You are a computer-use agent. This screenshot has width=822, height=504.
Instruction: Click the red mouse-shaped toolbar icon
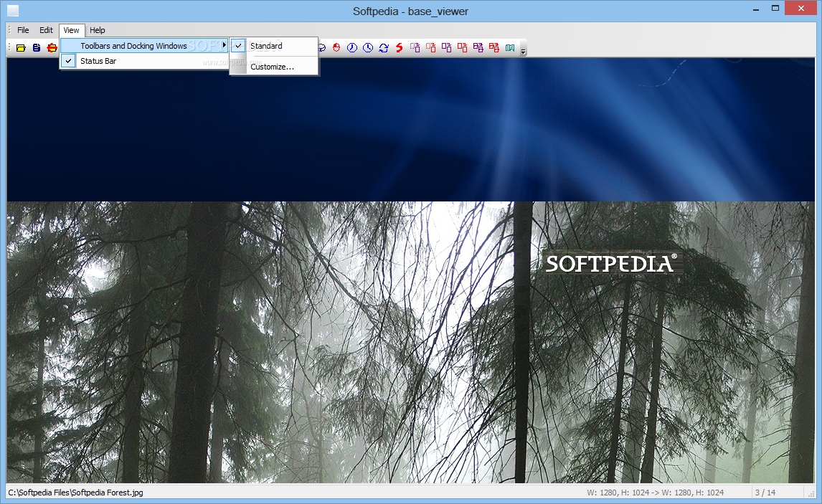pyautogui.click(x=336, y=47)
